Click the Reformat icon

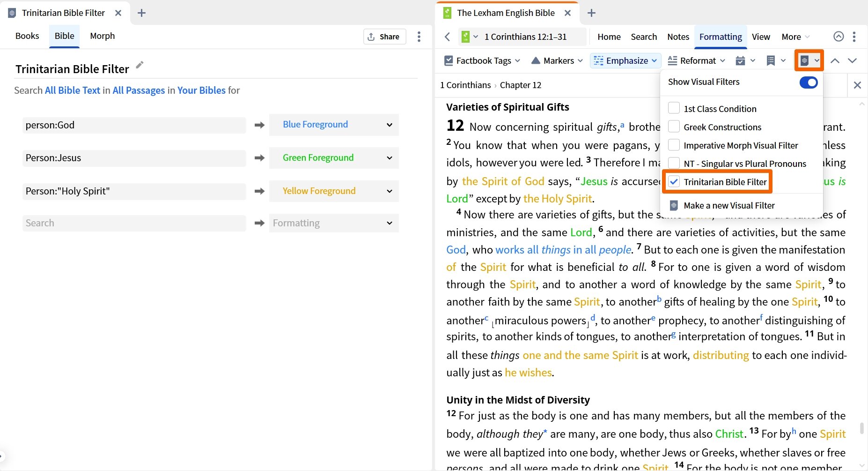672,60
